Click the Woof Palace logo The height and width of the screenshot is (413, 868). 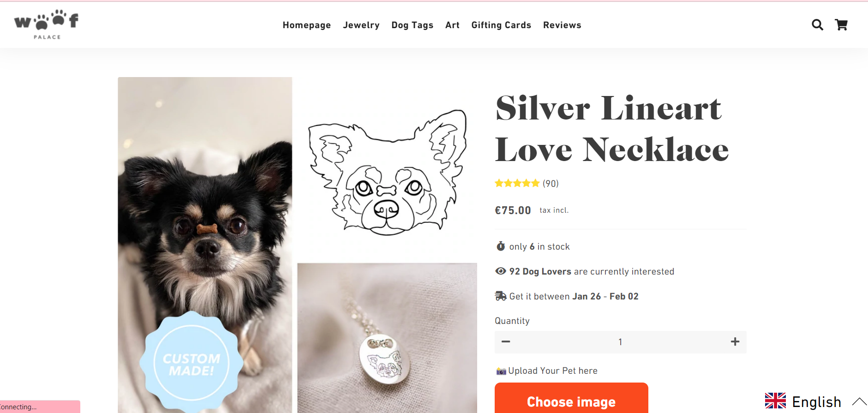(47, 24)
